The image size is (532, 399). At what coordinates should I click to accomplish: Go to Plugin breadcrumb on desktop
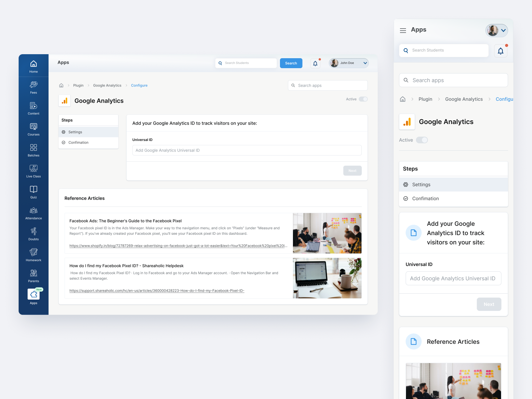coord(78,85)
